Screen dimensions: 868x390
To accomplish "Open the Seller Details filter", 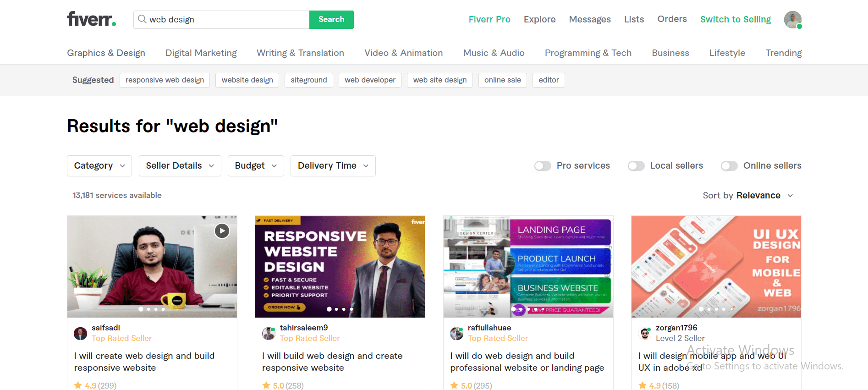I will [x=180, y=166].
